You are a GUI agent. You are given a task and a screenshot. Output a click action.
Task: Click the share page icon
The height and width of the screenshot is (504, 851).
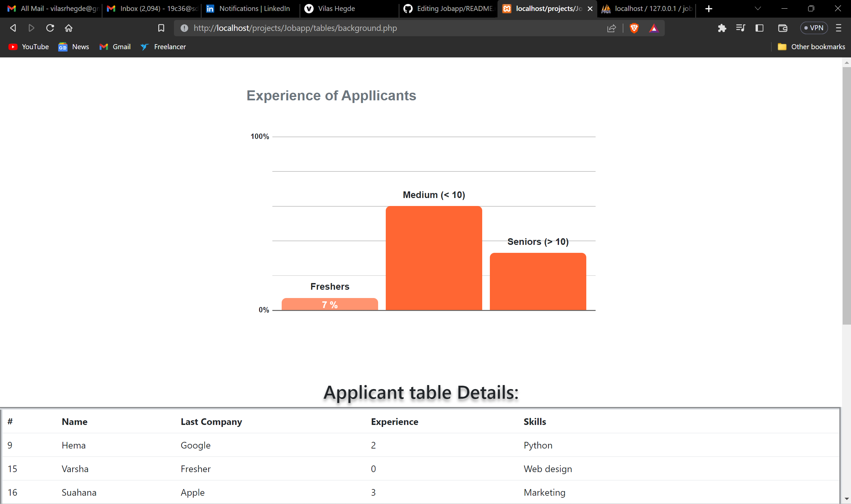coord(612,28)
